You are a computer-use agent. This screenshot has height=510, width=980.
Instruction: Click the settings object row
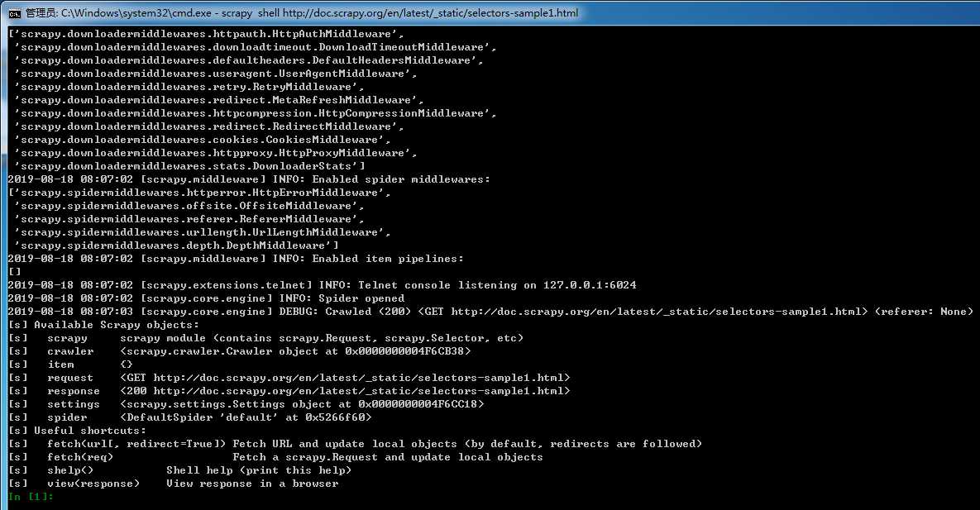246,404
